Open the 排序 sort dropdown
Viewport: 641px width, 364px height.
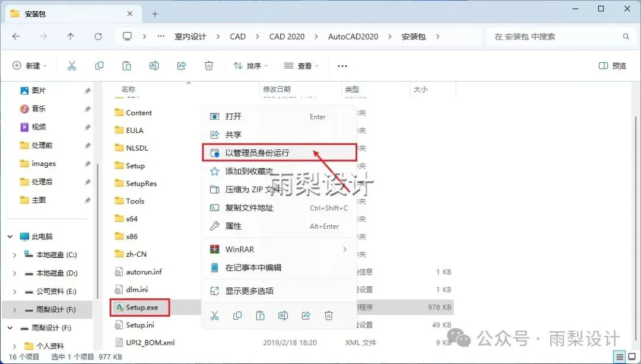pos(250,66)
